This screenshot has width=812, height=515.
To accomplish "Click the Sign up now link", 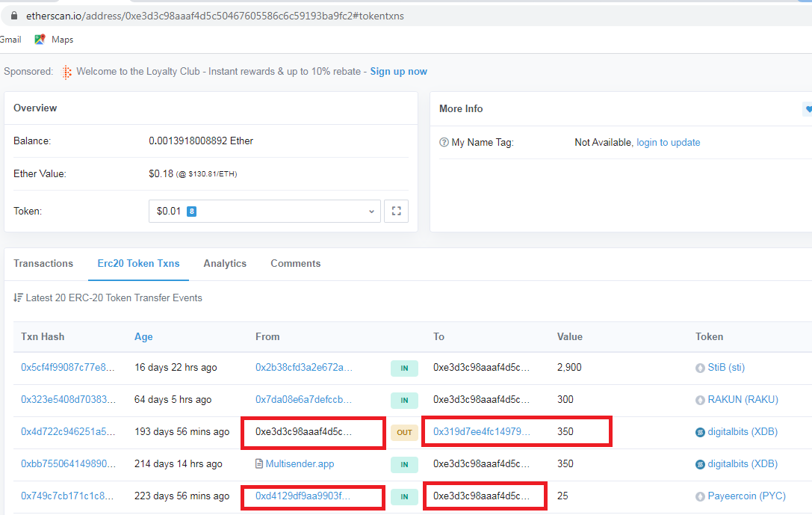I will (398, 72).
